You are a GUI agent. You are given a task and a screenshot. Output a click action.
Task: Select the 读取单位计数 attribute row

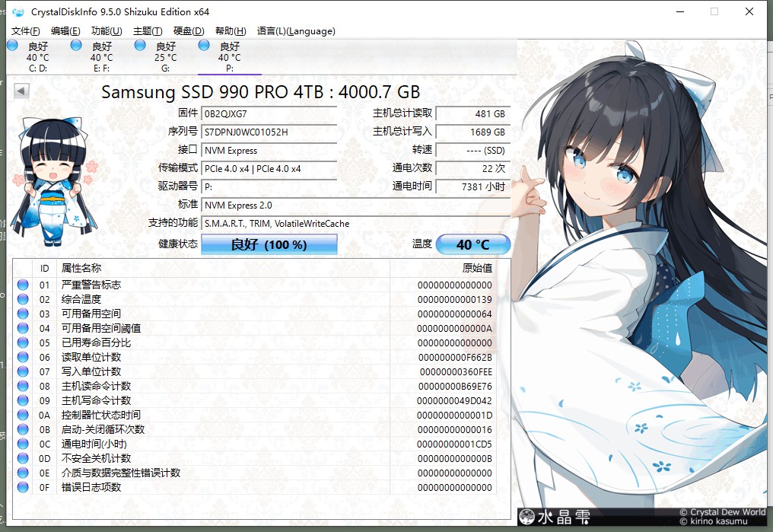(254, 357)
